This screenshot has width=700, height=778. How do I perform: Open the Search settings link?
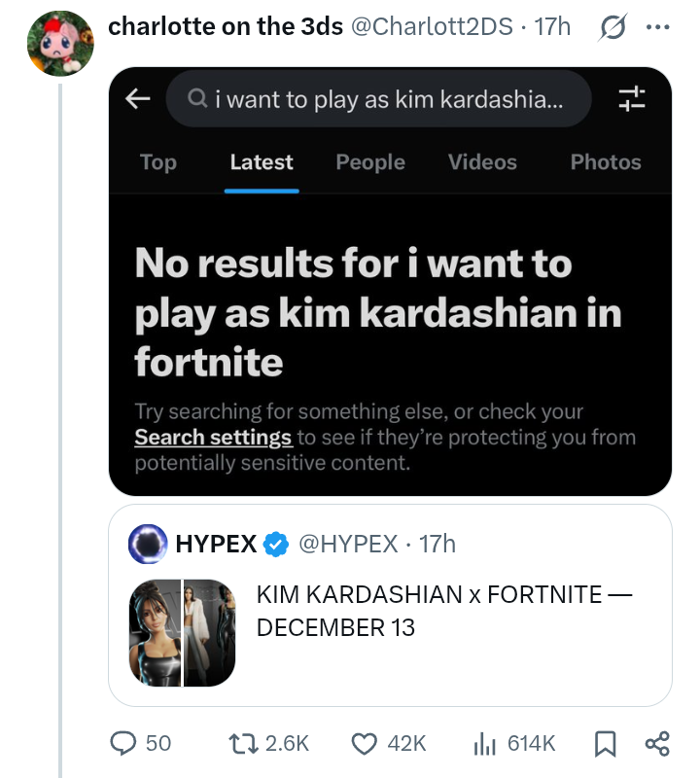[x=213, y=438]
